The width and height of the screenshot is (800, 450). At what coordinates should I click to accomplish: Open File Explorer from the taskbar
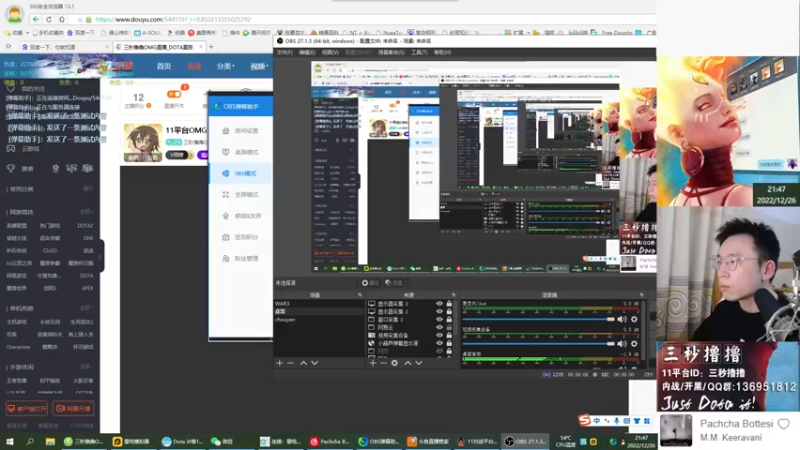pos(50,441)
